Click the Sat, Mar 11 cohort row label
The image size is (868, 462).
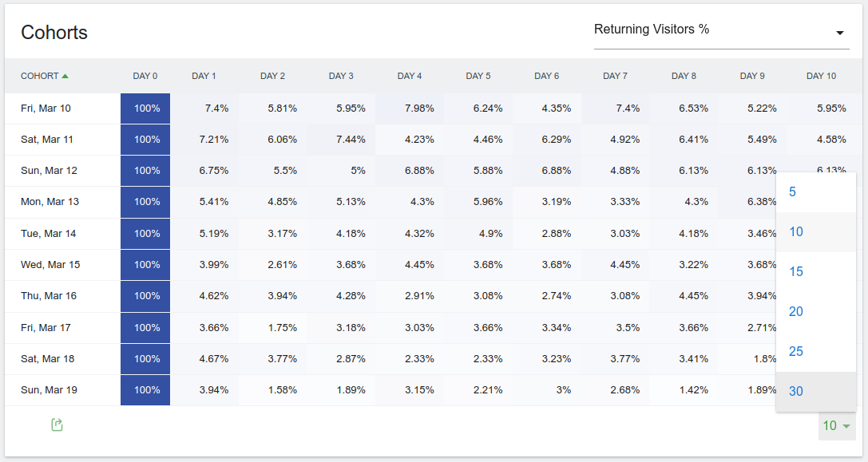[x=47, y=140]
